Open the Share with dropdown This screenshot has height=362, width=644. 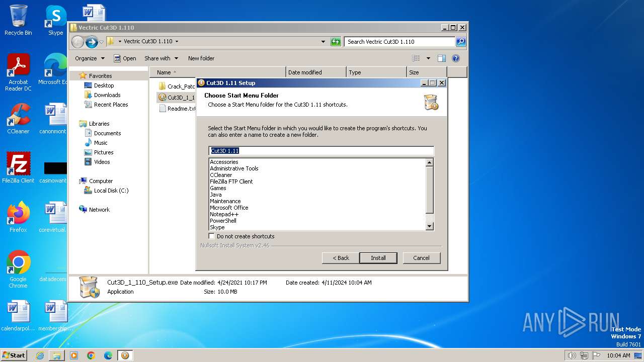pyautogui.click(x=161, y=58)
